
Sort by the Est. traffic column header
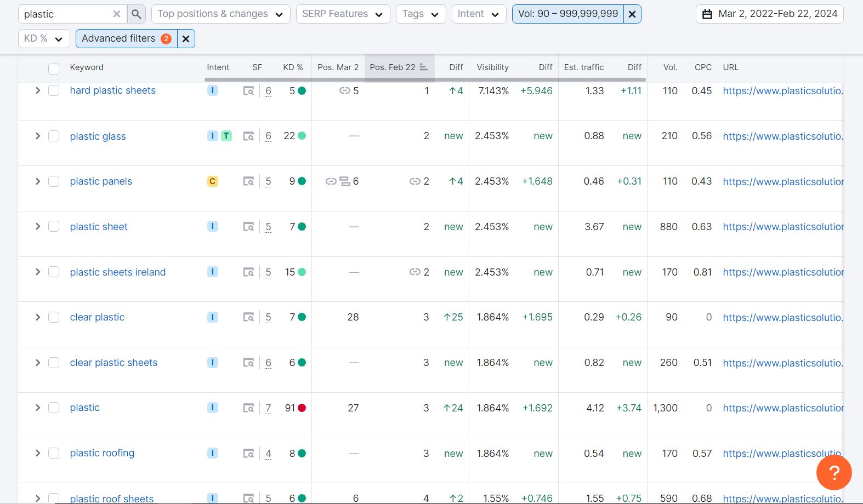coord(583,67)
